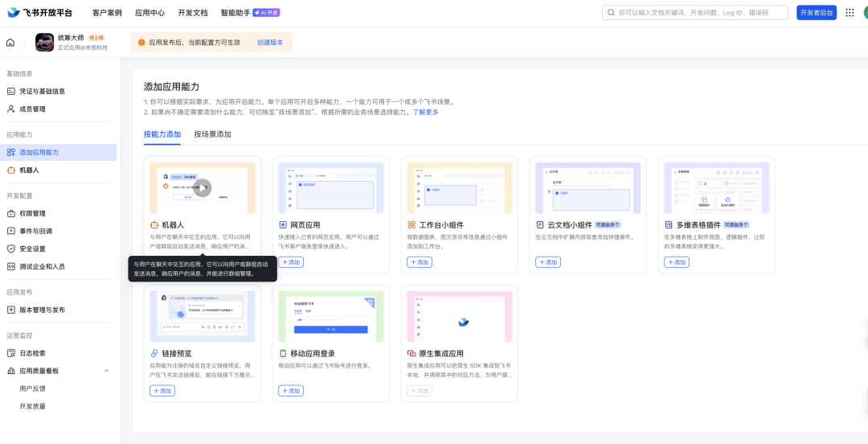Switch to the 按场景添加 tab
The width and height of the screenshot is (868, 444).
pos(212,134)
